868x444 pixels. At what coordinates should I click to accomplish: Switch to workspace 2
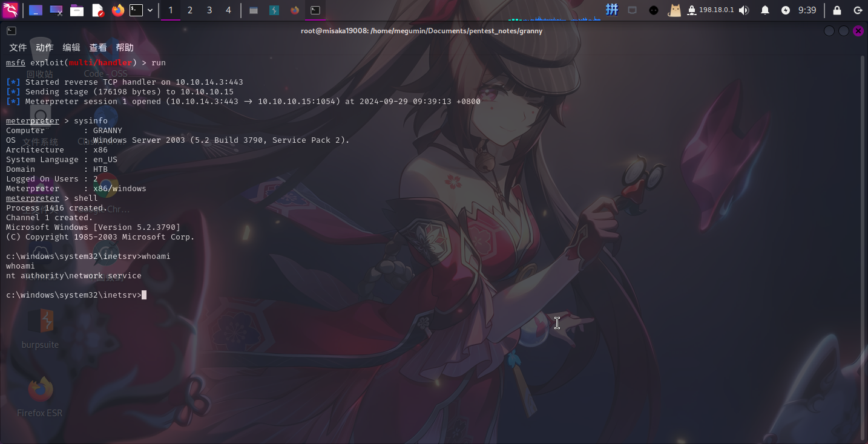(x=190, y=10)
